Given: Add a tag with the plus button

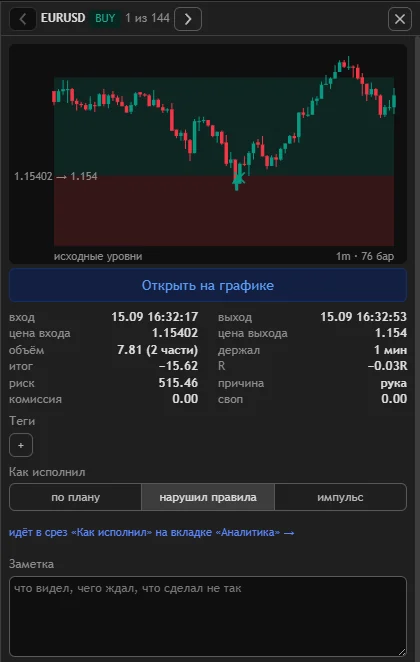Looking at the screenshot, I should click(x=21, y=445).
